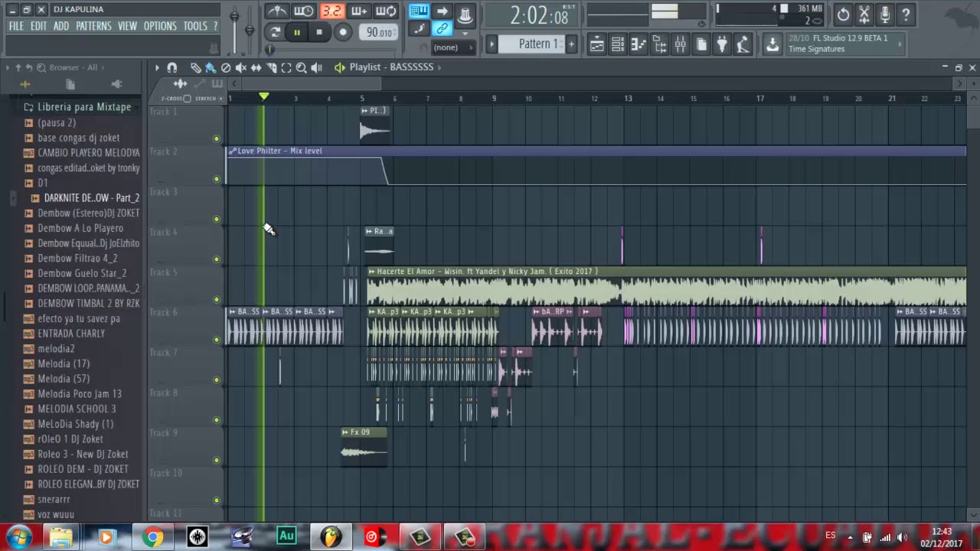Select the zoom magnifier tool in the playlist
This screenshot has width=980, height=551.
pos(301,67)
